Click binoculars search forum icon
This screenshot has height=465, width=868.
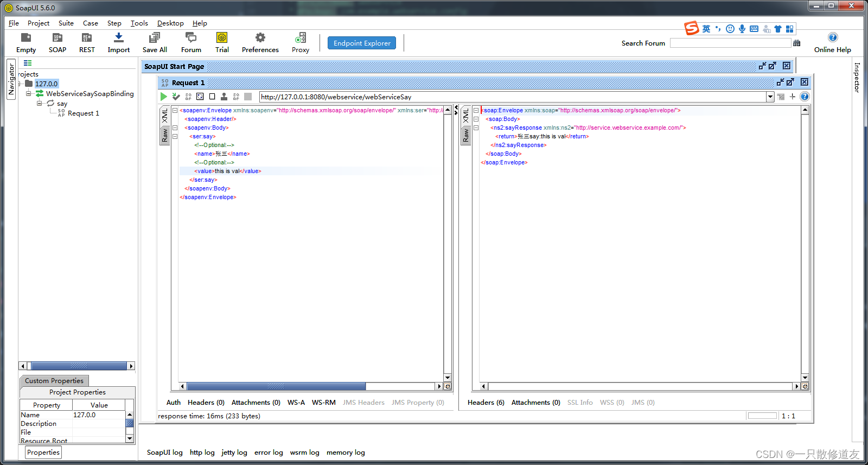[797, 43]
